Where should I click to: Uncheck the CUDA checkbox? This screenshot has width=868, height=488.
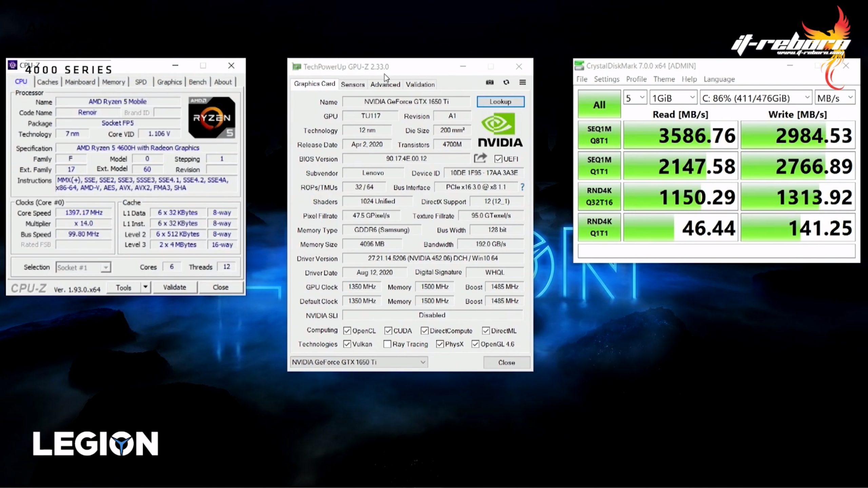pyautogui.click(x=388, y=331)
